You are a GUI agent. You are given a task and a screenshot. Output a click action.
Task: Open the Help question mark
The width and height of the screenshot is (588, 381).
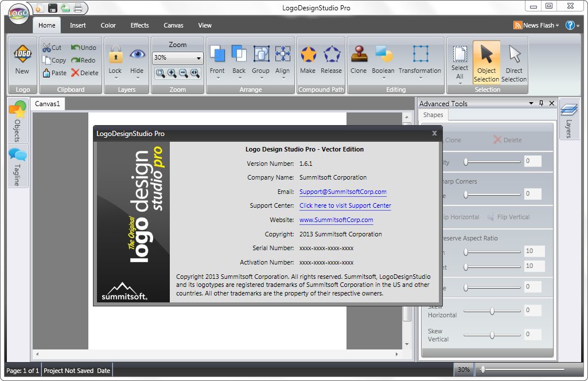click(570, 25)
